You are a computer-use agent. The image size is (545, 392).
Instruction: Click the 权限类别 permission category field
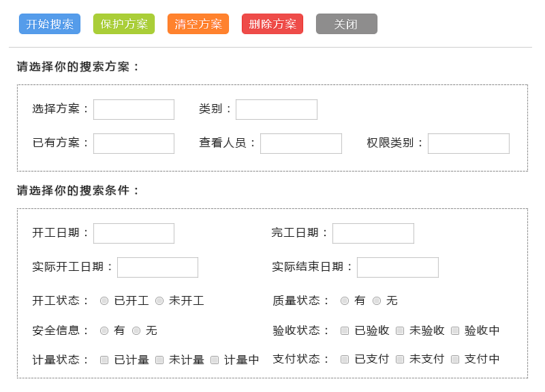[468, 143]
